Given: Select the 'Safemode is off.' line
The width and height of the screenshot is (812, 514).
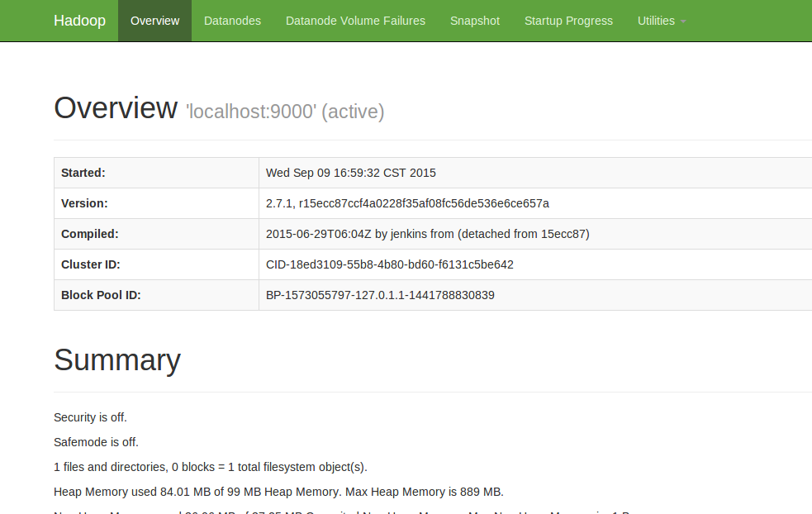Looking at the screenshot, I should click(97, 442).
